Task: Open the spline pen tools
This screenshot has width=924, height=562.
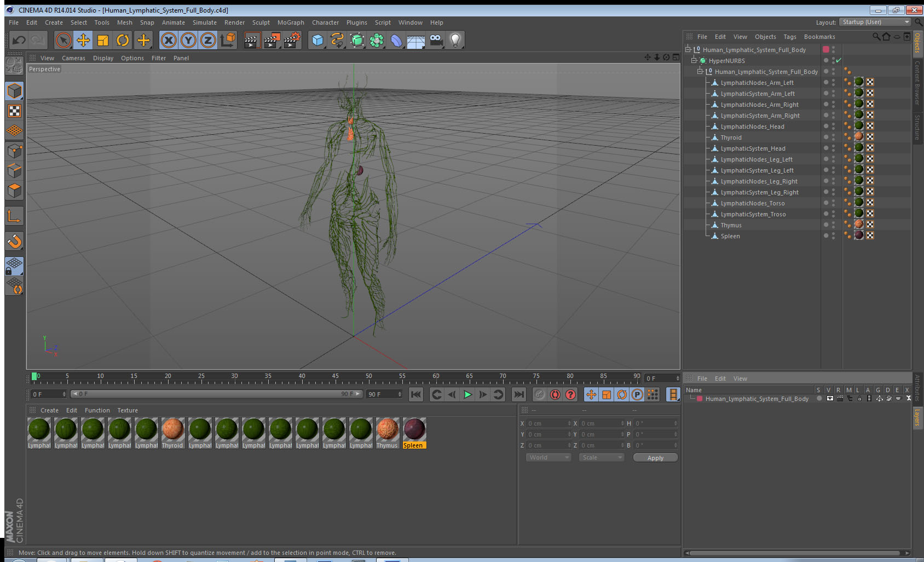Action: click(x=337, y=40)
